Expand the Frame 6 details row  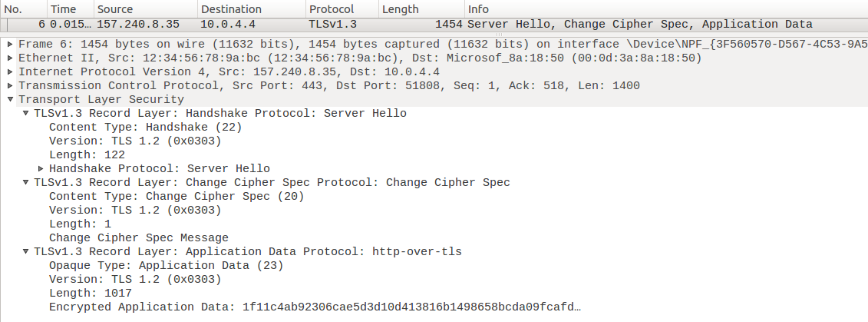(x=10, y=44)
